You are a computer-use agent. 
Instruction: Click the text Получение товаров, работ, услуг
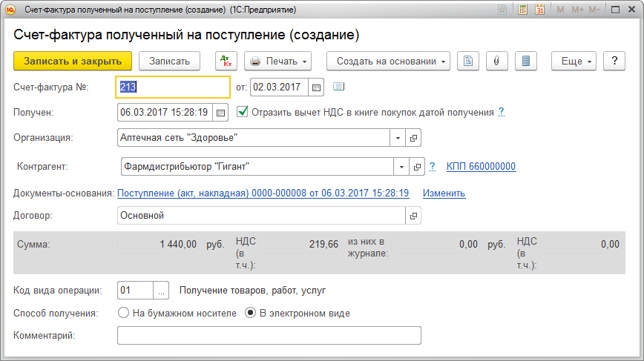pyautogui.click(x=252, y=291)
